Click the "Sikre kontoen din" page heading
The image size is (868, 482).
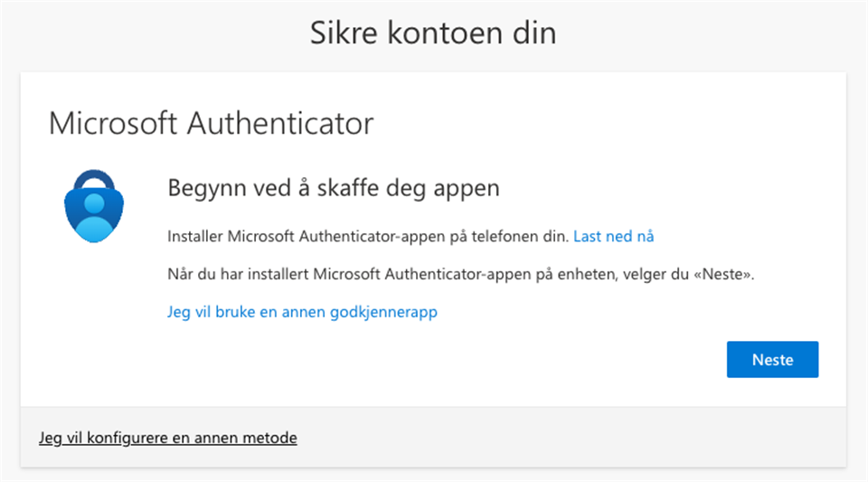click(433, 33)
